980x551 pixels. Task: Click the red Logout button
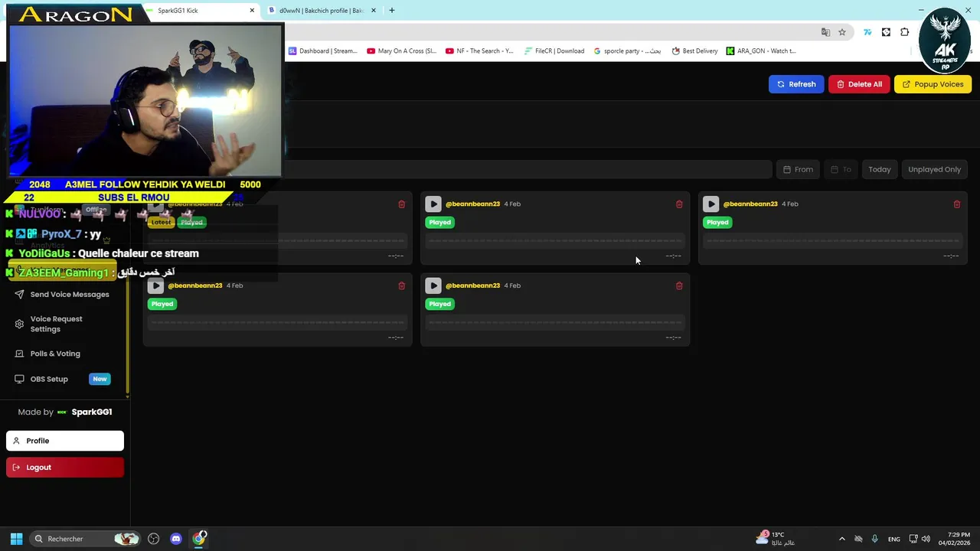point(65,468)
